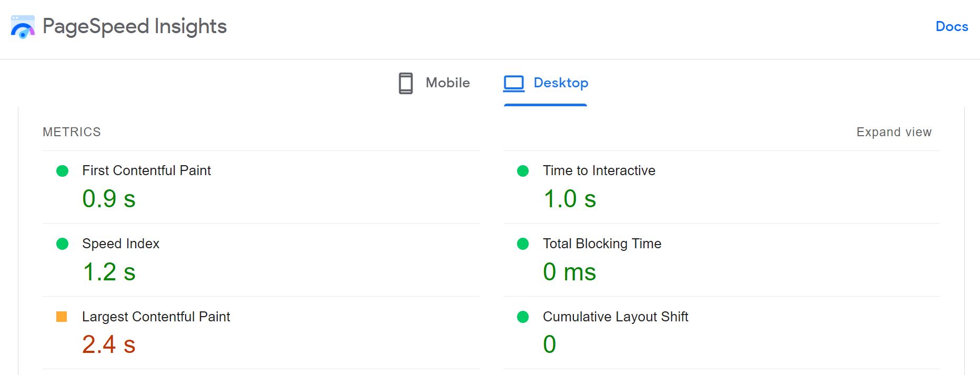Expand the metrics with Expand view
Image resolution: width=980 pixels, height=375 pixels.
pos(893,132)
